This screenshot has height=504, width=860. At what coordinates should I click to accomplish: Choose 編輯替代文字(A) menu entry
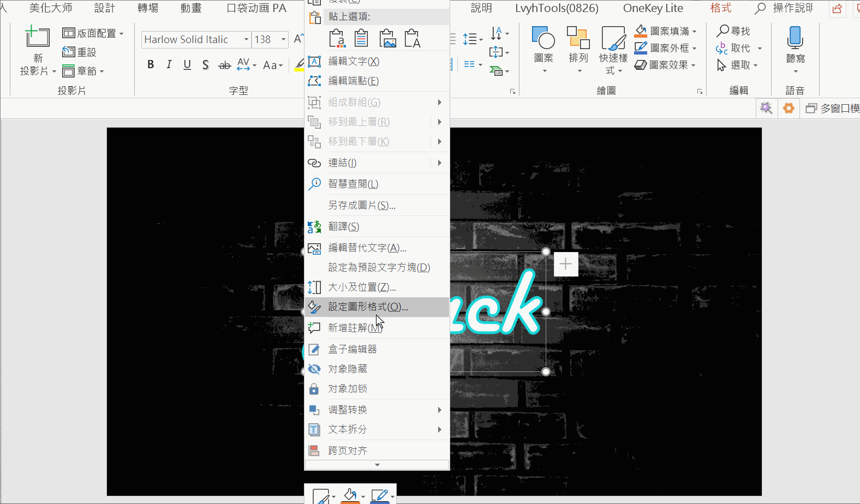(x=377, y=248)
